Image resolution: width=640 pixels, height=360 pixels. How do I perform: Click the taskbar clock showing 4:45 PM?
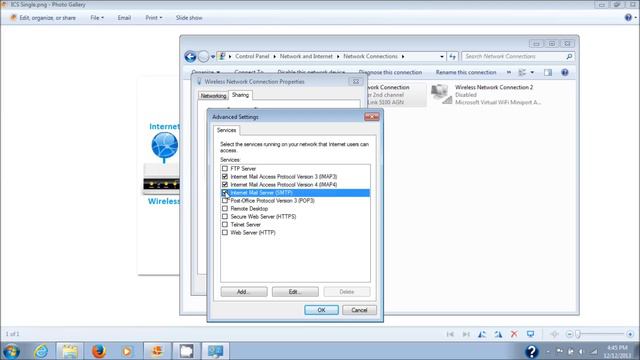(617, 351)
